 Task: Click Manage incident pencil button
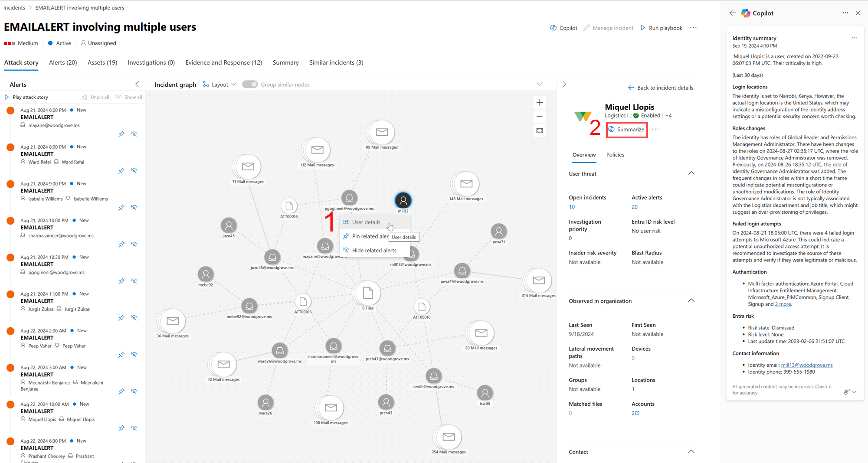pyautogui.click(x=608, y=28)
